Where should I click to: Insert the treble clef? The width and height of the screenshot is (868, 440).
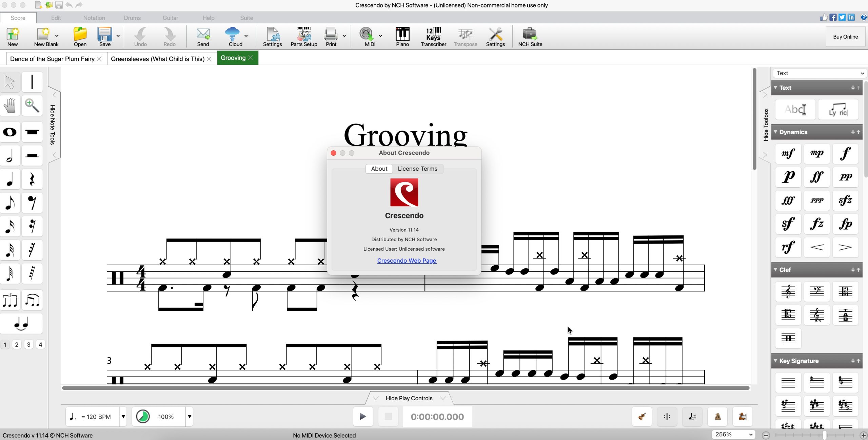(788, 291)
